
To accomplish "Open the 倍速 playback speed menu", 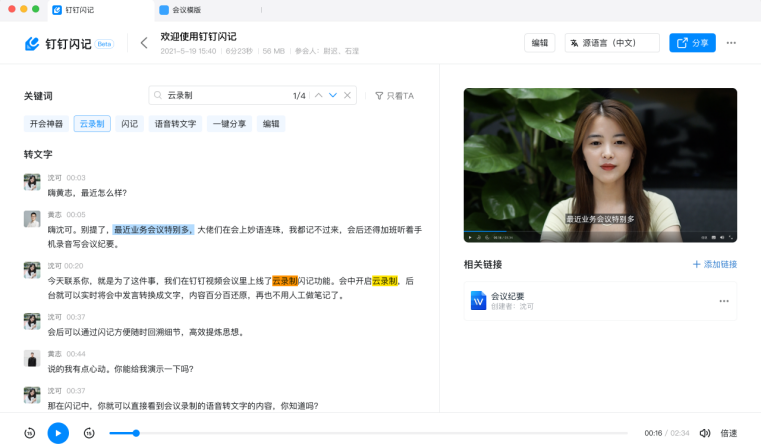I will coord(729,433).
